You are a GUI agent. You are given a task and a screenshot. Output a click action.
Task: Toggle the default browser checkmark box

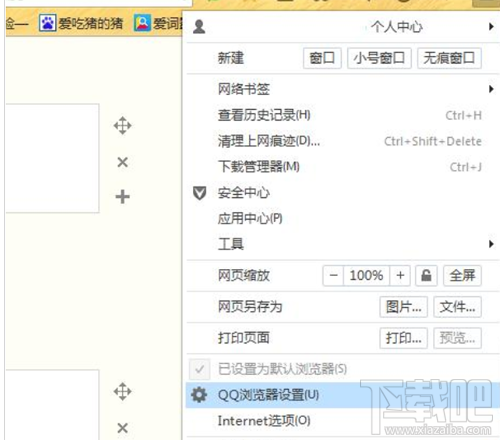(x=199, y=369)
